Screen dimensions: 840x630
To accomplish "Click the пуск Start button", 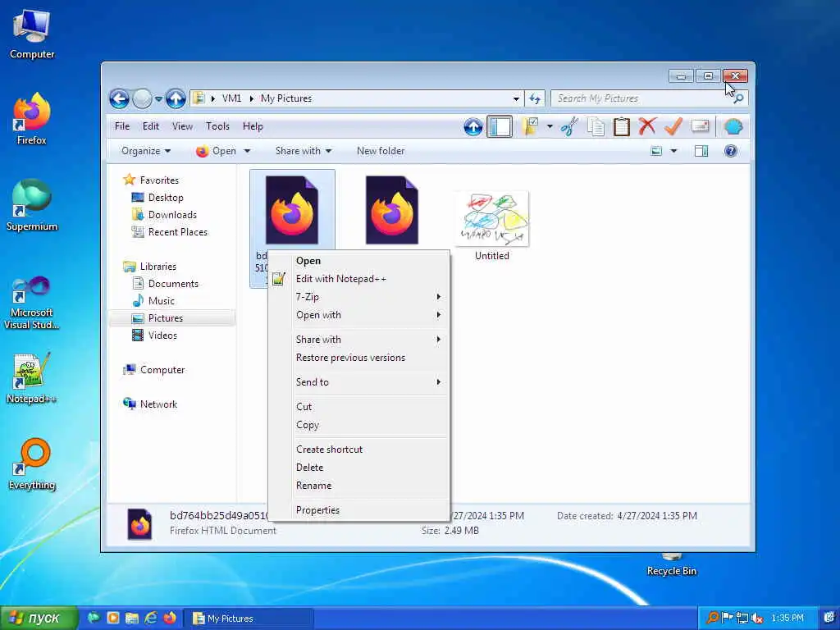I will pyautogui.click(x=38, y=618).
